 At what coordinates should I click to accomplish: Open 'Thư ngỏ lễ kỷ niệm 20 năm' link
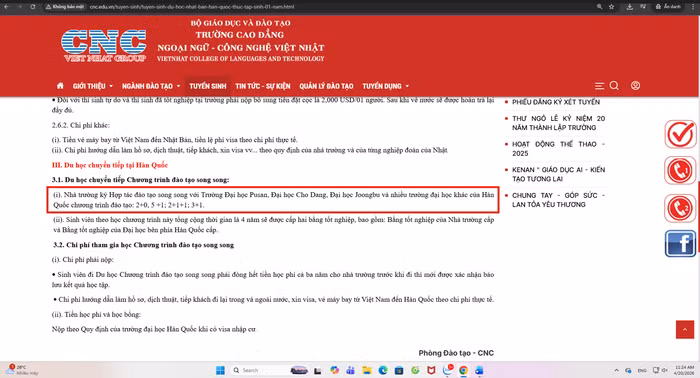pyautogui.click(x=558, y=123)
